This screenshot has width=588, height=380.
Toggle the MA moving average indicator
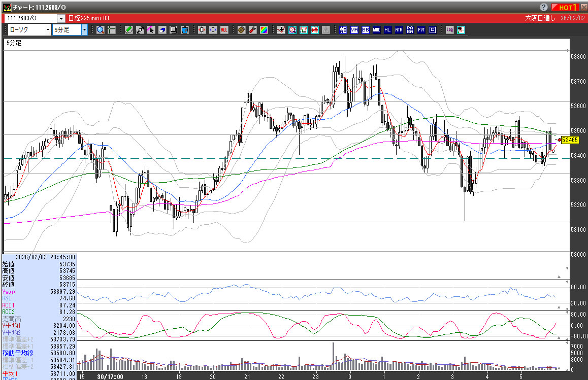[x=354, y=30]
